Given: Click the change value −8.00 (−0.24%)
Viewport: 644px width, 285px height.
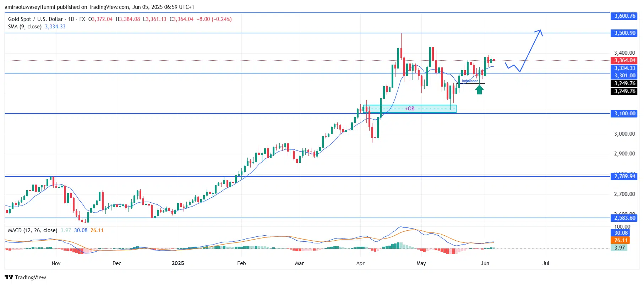Looking at the screenshot, I should (214, 19).
